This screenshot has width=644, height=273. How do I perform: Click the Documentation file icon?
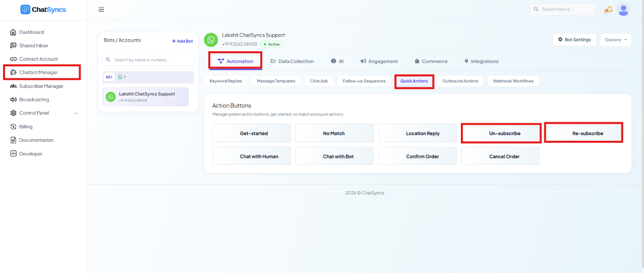14,140
